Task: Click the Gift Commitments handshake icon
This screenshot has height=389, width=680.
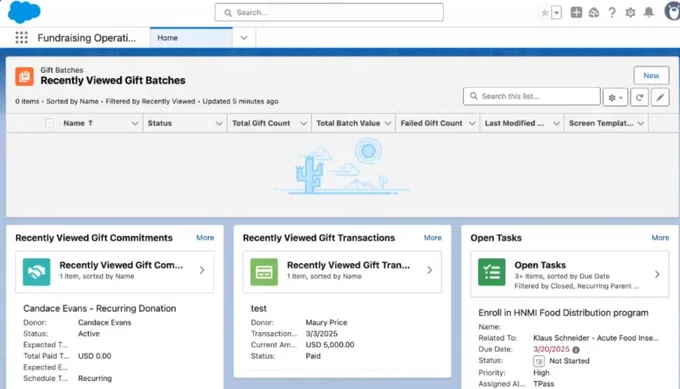Action: tap(36, 272)
